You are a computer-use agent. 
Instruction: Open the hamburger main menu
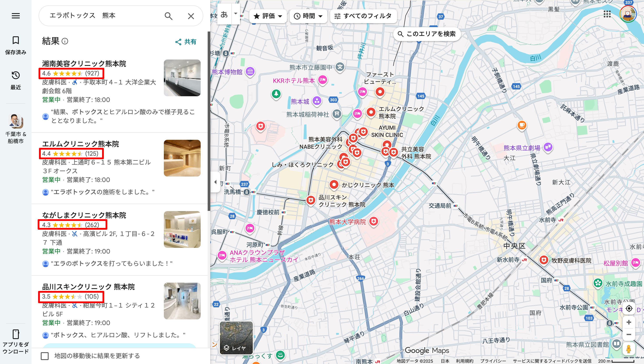click(x=16, y=16)
